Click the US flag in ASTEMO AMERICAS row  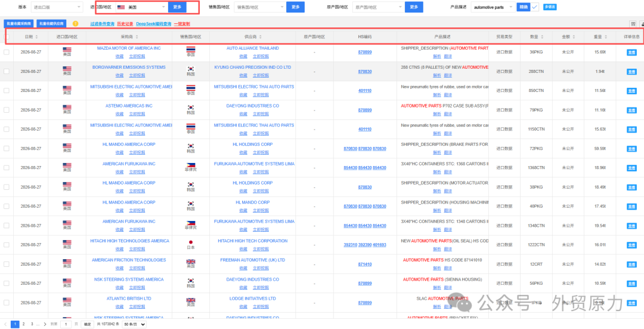pos(67,107)
